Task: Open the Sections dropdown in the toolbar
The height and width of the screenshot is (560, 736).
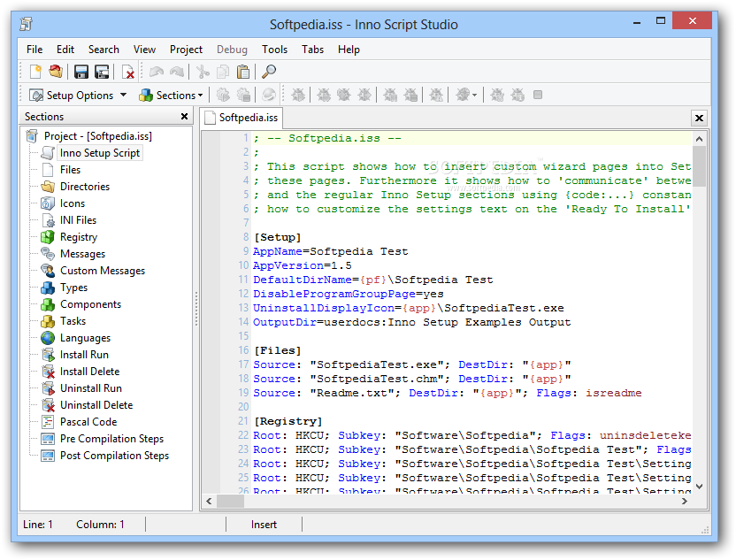Action: 171,96
